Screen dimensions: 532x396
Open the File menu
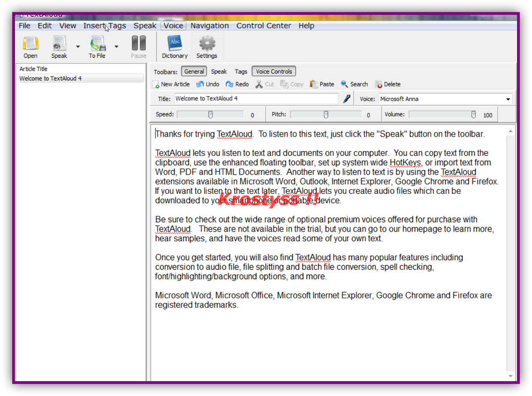pyautogui.click(x=24, y=26)
